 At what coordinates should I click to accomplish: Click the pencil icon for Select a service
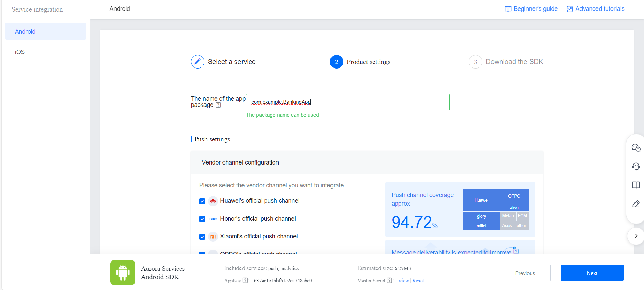[198, 62]
